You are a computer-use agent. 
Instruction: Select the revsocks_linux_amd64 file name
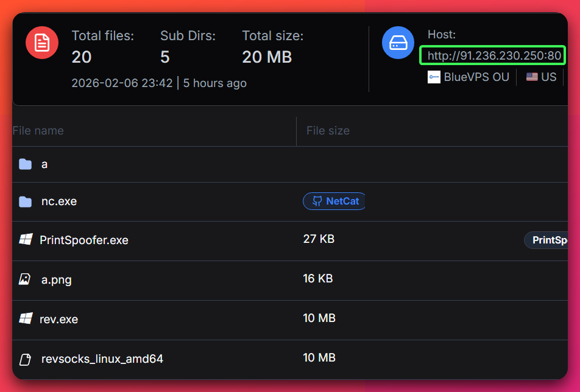point(102,359)
